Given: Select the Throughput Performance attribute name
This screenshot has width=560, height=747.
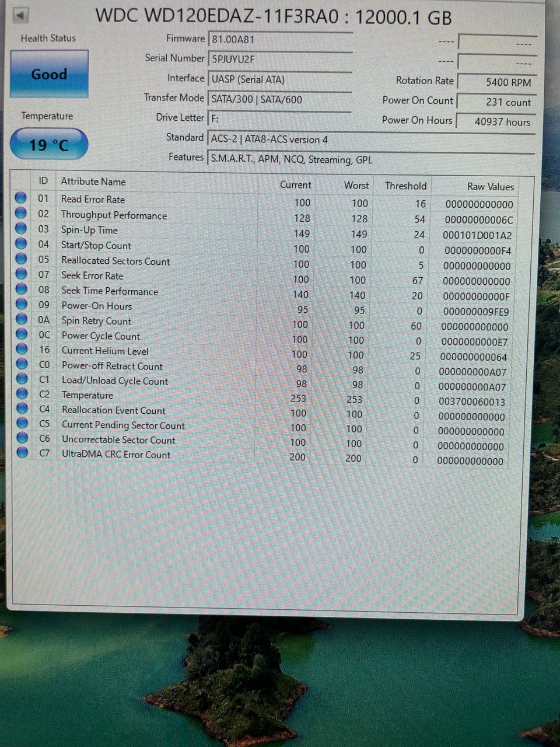Looking at the screenshot, I should tap(114, 215).
